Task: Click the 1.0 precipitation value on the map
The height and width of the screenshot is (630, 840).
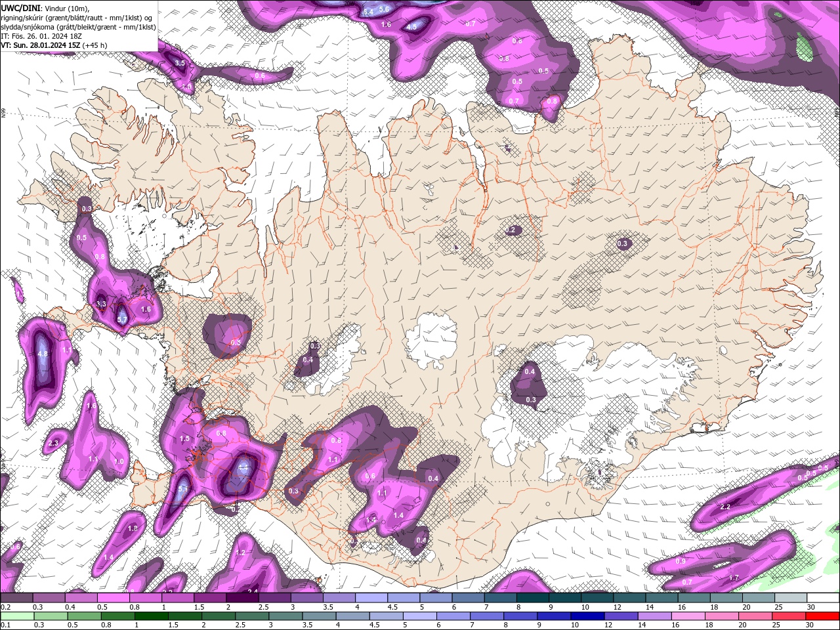Action: click(x=119, y=462)
